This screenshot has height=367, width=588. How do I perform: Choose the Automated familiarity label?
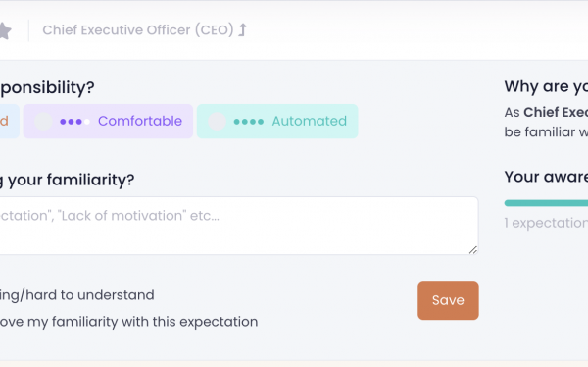click(310, 121)
